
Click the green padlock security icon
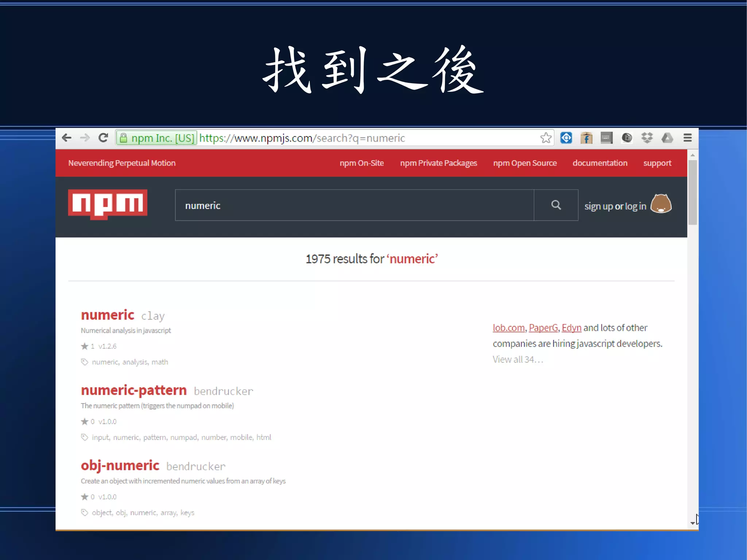(x=123, y=138)
